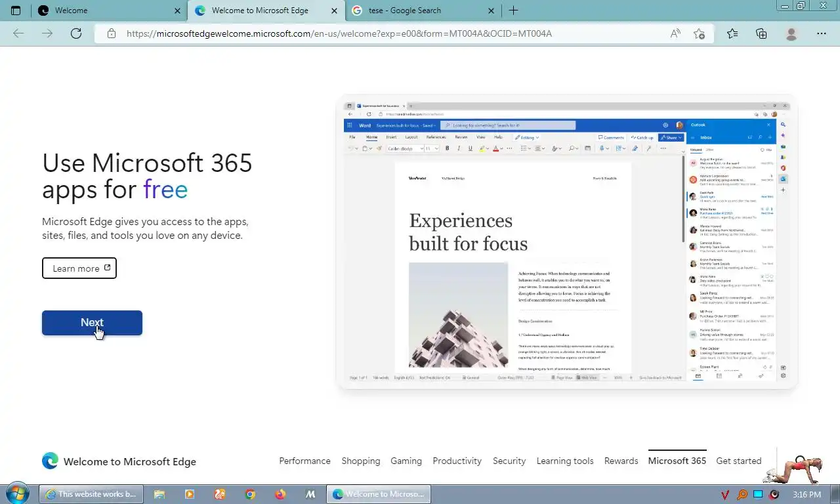
Task: Open the tab actions menu icon
Action: coord(16,10)
